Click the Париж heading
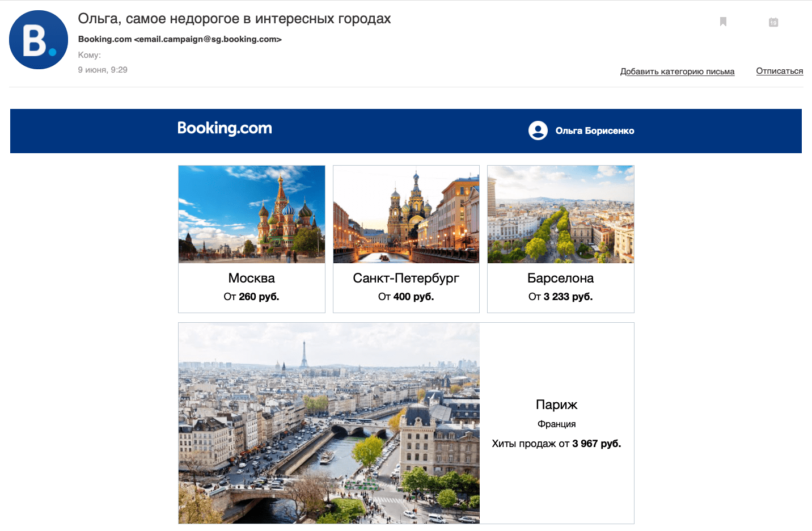Image resolution: width=812 pixels, height=531 pixels. [557, 404]
